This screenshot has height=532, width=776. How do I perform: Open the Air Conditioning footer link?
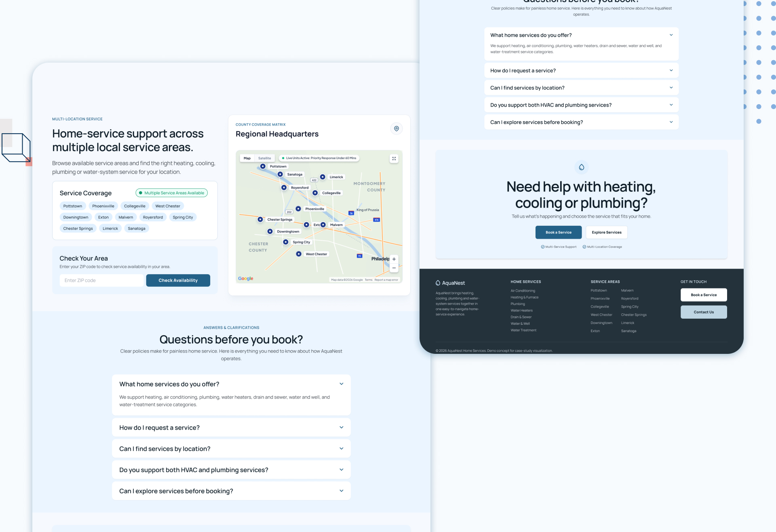click(523, 291)
